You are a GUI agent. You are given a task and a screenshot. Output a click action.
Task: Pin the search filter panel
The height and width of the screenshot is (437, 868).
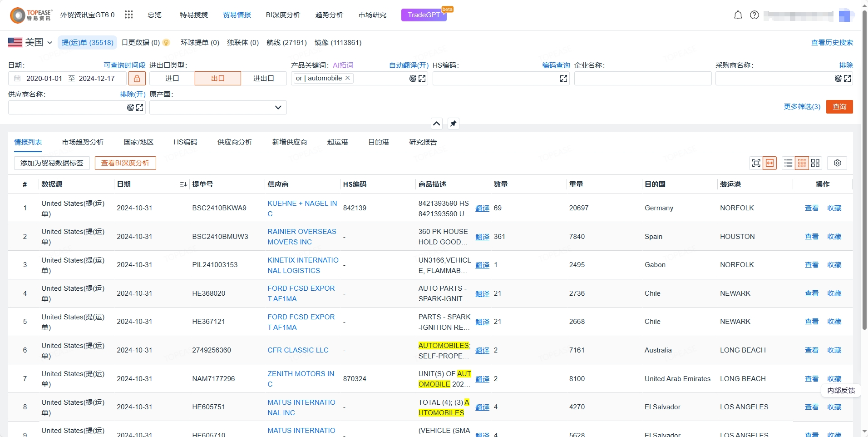tap(453, 124)
